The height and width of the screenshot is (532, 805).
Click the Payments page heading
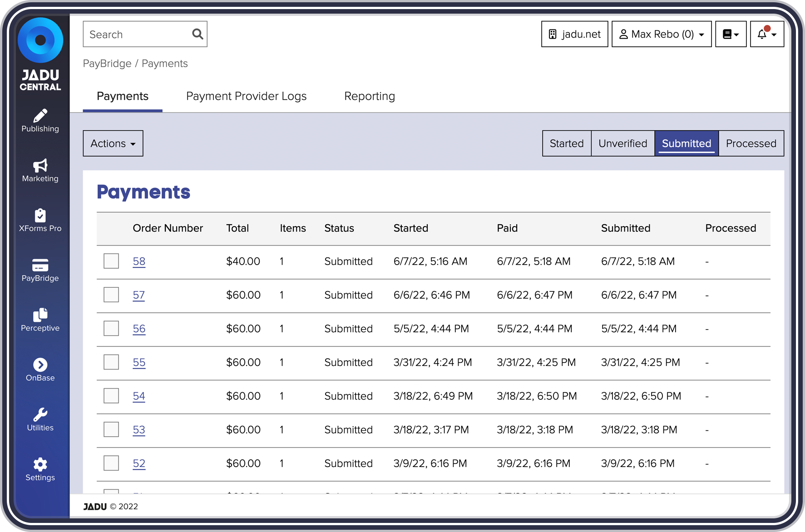pos(143,192)
